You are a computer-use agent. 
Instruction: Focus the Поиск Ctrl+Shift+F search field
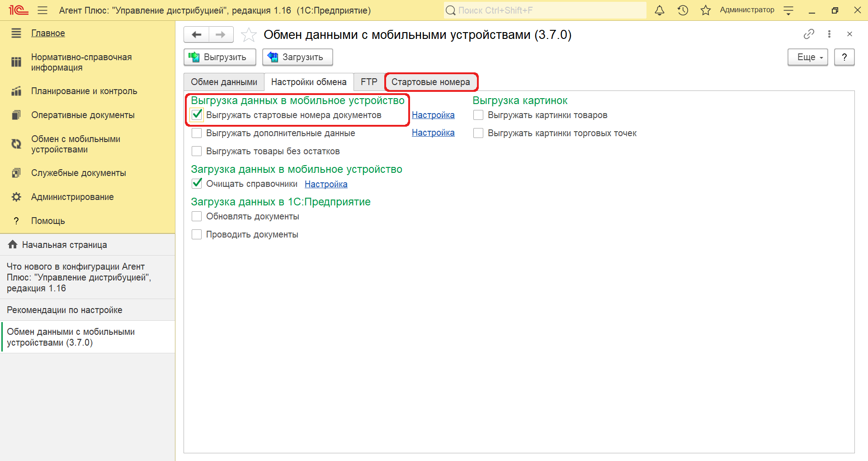coord(545,10)
